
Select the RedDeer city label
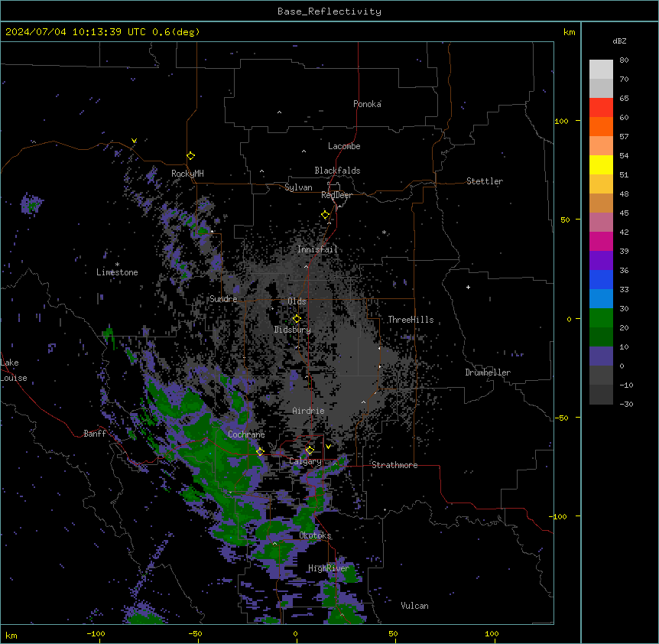(336, 195)
